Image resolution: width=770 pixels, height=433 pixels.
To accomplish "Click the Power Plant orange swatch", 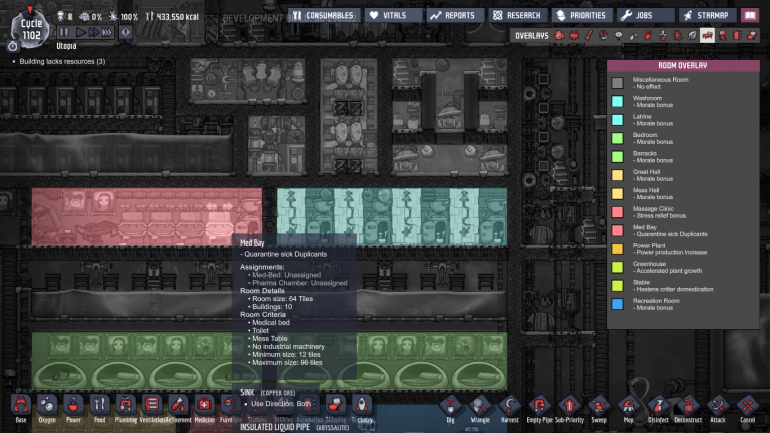I will [617, 248].
